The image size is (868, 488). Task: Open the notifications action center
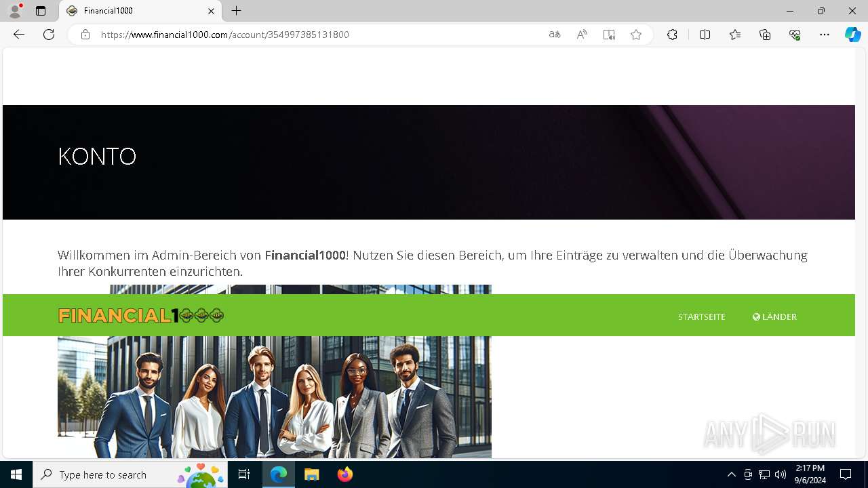click(846, 474)
